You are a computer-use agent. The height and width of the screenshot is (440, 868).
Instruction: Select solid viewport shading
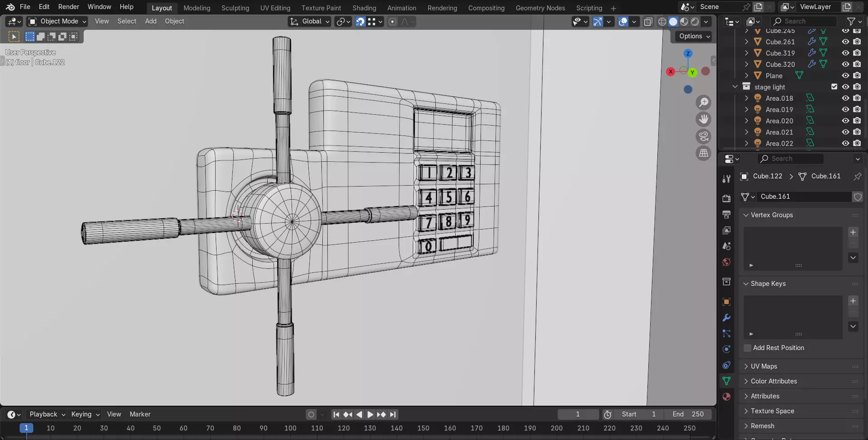pyautogui.click(x=673, y=22)
